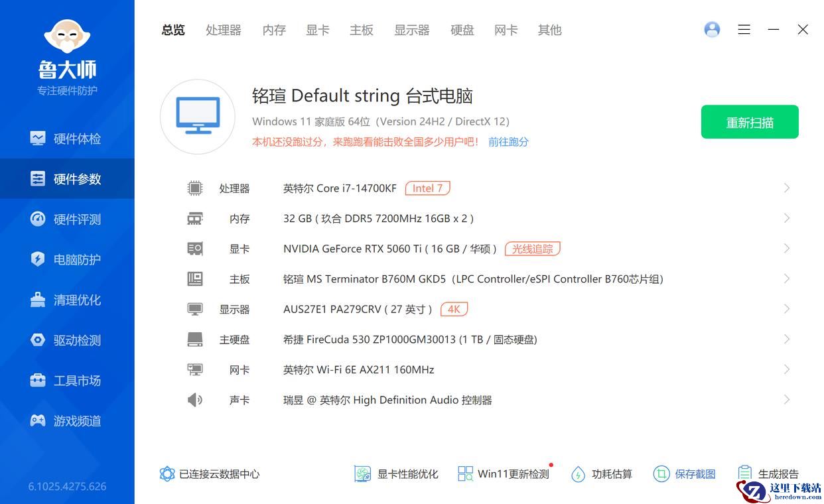Image resolution: width=824 pixels, height=504 pixels.
Task: Click 32 GB DDR5 7200MHz memory text
Action: coord(379,218)
